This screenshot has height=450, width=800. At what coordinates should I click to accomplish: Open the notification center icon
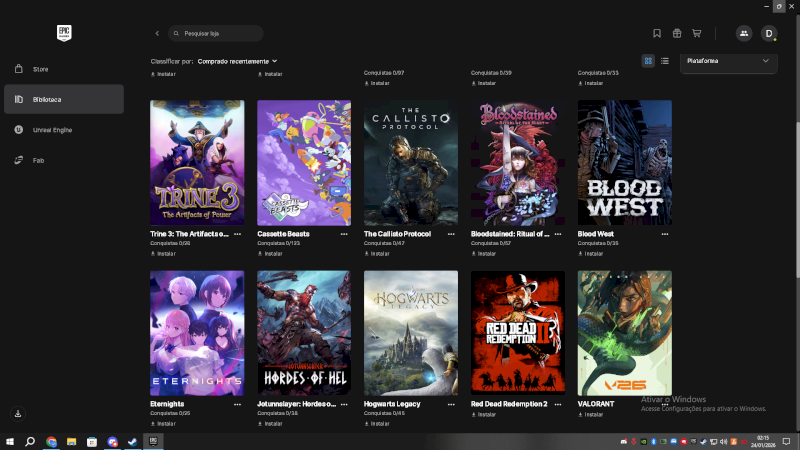[786, 441]
